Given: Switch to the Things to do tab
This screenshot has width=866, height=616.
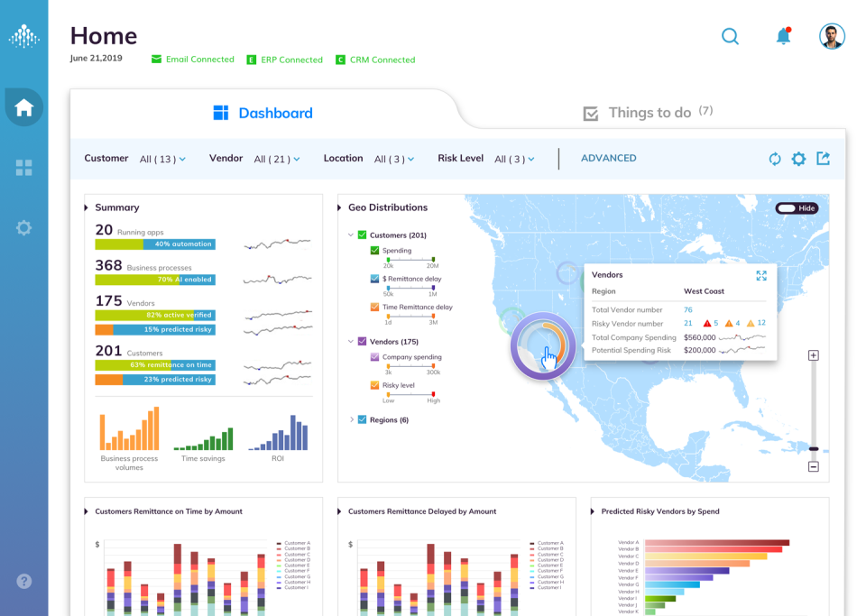Looking at the screenshot, I should 649,112.
